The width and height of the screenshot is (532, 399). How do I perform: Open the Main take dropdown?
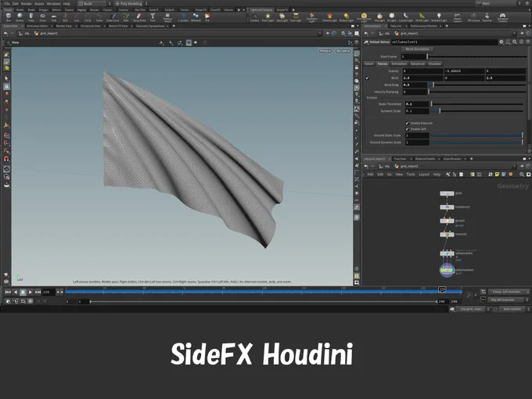[x=498, y=3]
